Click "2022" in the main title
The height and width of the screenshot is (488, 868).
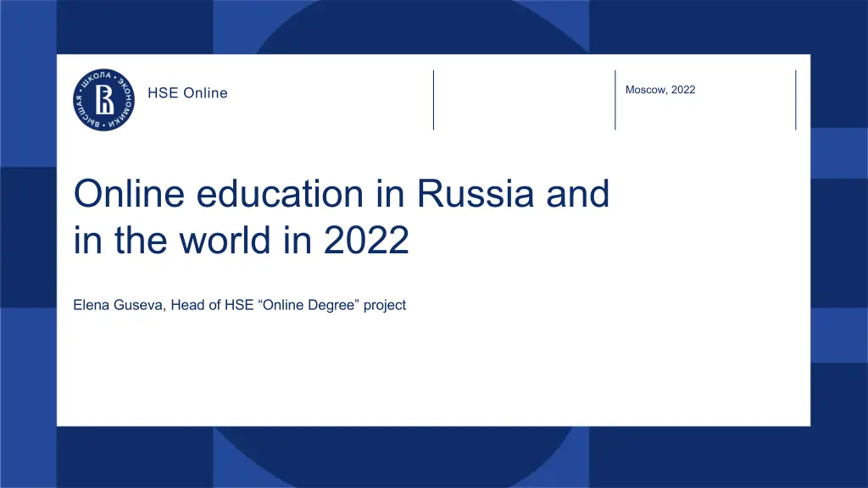coord(365,241)
